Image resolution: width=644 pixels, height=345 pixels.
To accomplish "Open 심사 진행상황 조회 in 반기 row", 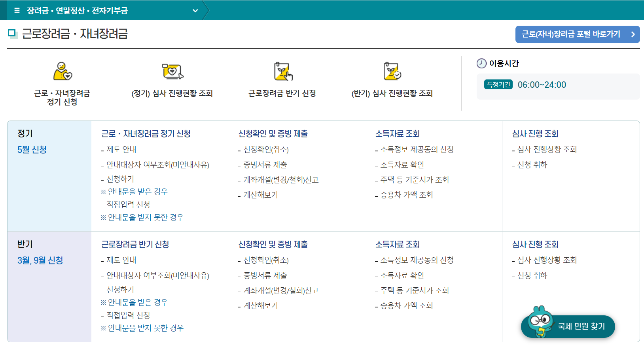I will click(x=547, y=260).
